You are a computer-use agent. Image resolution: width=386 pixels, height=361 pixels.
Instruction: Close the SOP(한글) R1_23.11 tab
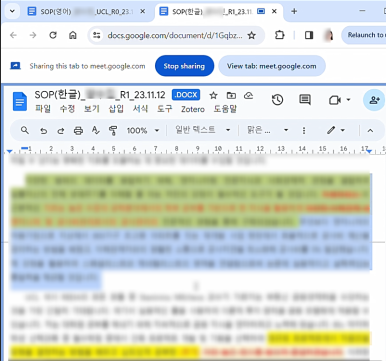coord(274,12)
